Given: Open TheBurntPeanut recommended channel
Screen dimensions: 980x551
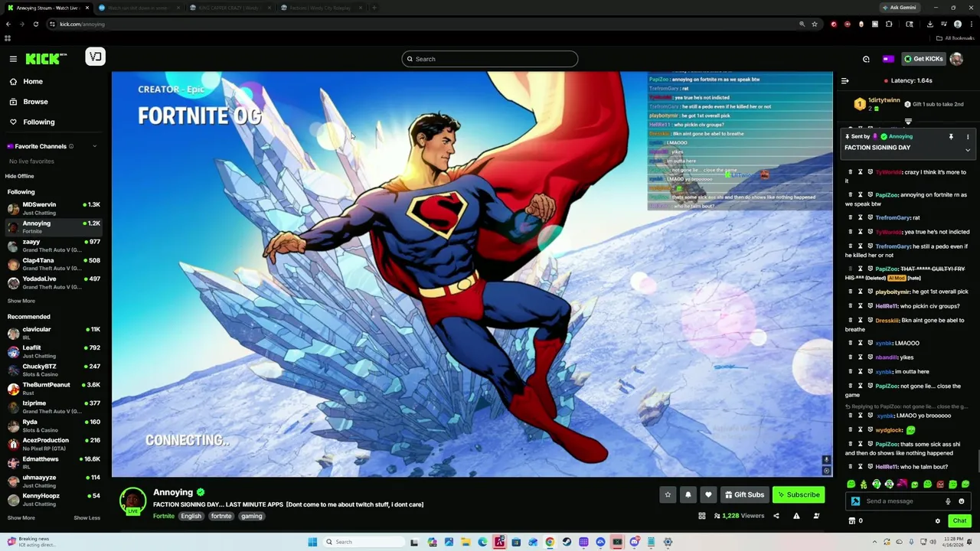Looking at the screenshot, I should 54,388.
